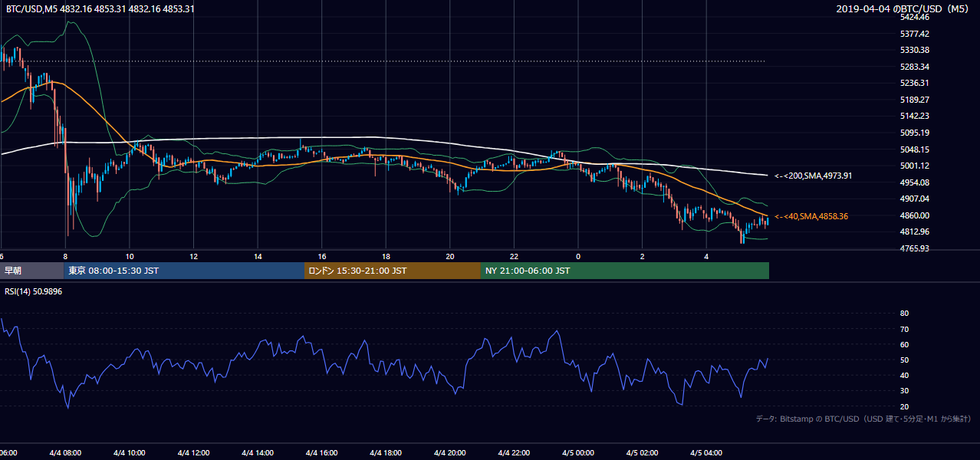Click the 4/4 12:00 time axis label
Image resolution: width=980 pixels, height=460 pixels.
(193, 453)
